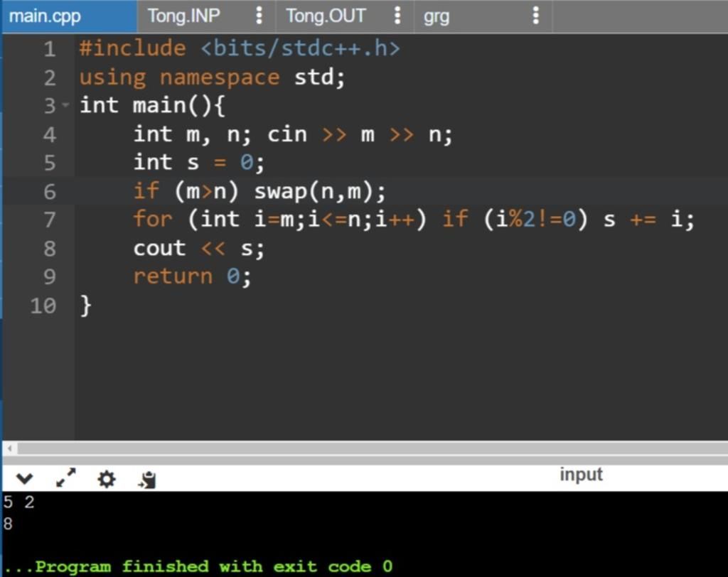
Task: Click 'swap(n,m);' in line 6
Action: click(x=320, y=191)
